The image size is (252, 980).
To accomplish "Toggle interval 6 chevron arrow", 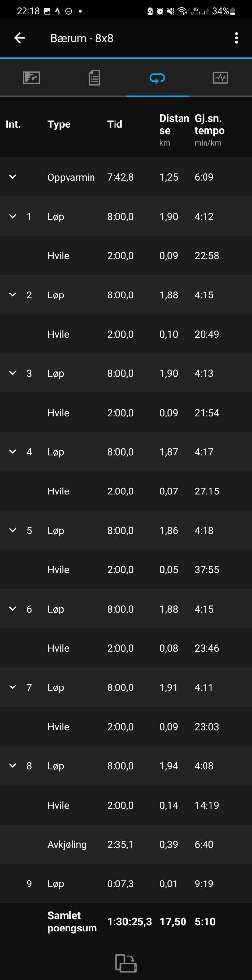I will coord(13,609).
